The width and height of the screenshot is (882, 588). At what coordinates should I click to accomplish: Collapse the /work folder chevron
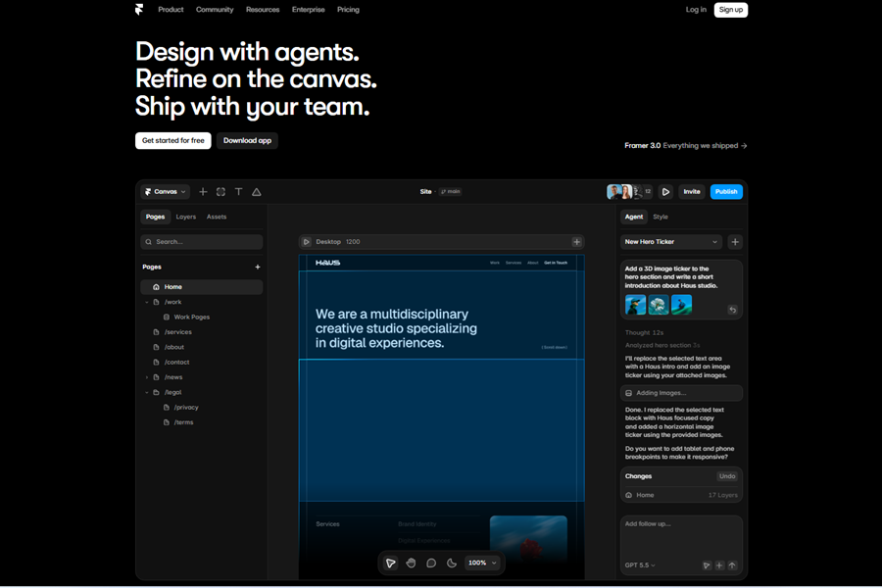(x=147, y=302)
